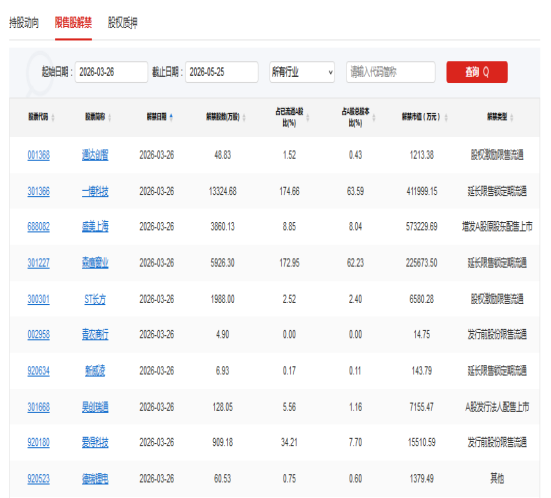The width and height of the screenshot is (551, 498).
Task: Select the 限售股解禁 tab
Action: (x=73, y=23)
